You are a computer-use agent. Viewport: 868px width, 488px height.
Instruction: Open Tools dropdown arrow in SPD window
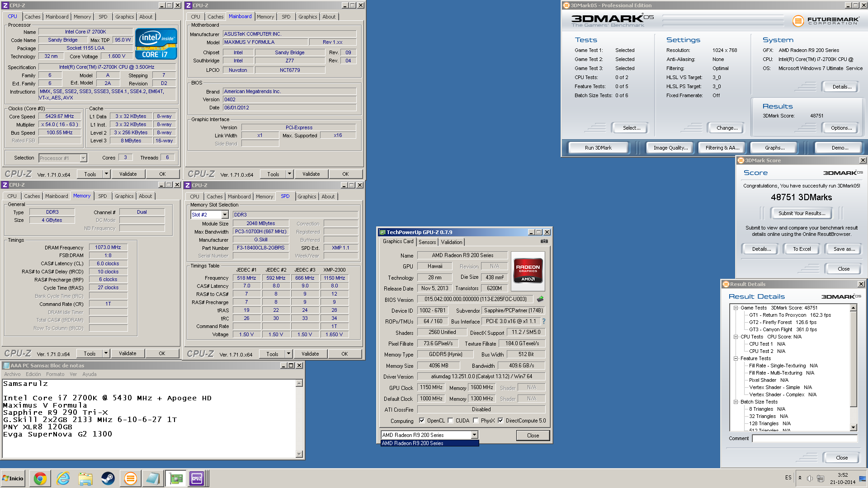click(288, 354)
